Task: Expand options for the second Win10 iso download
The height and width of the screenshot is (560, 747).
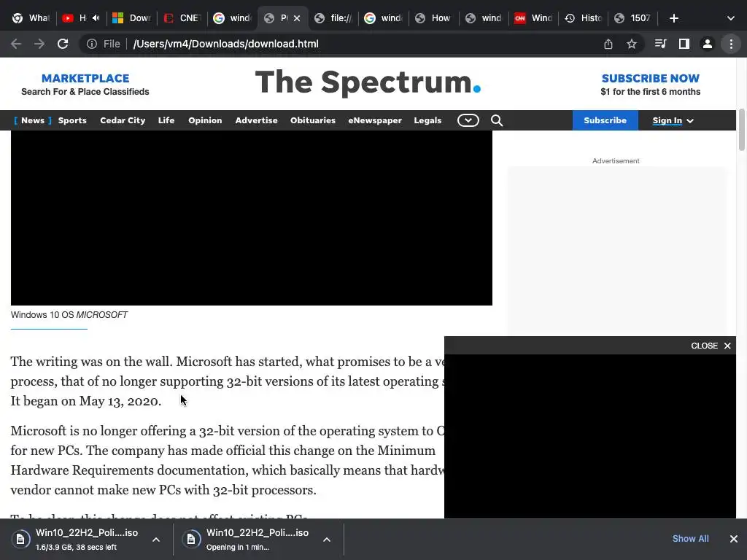Action: [327, 540]
